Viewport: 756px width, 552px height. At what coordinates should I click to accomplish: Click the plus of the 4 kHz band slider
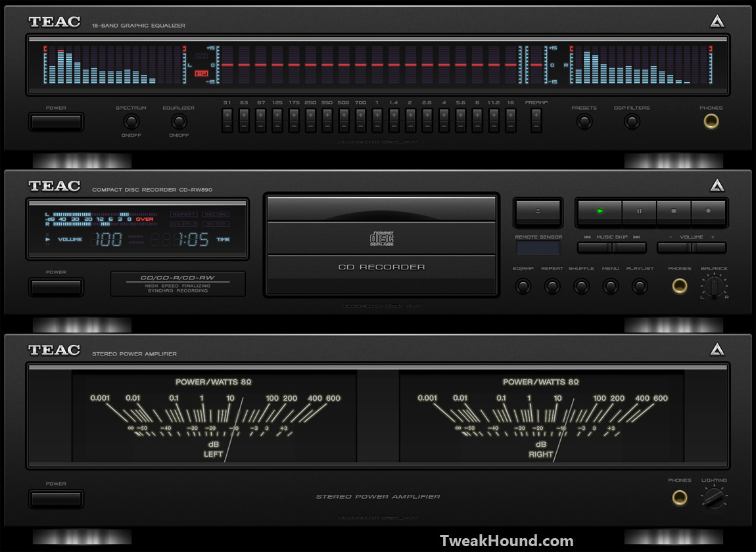click(x=444, y=115)
